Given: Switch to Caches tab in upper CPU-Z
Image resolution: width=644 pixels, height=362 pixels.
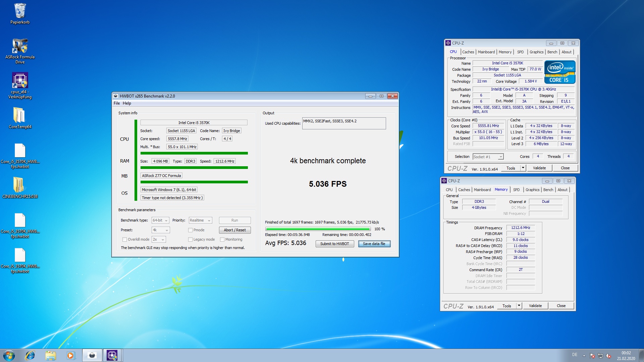Looking at the screenshot, I should [x=468, y=52].
